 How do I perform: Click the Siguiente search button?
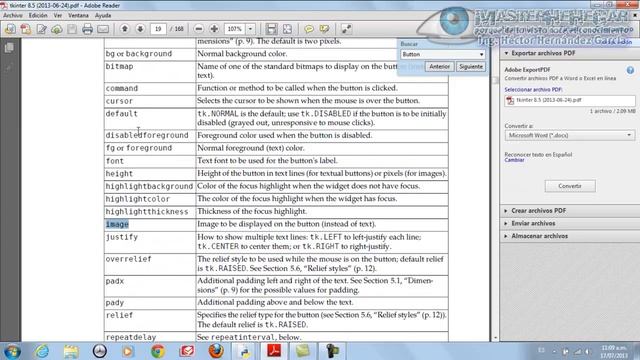click(x=471, y=67)
